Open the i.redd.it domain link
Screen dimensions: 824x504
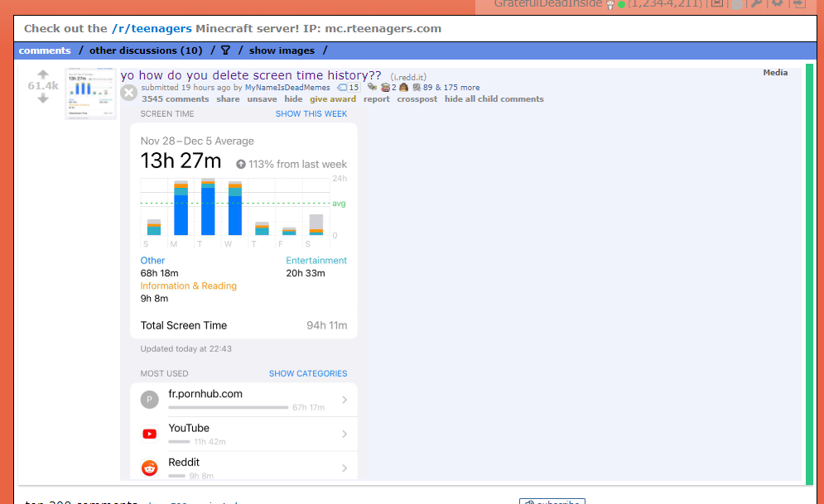click(408, 77)
